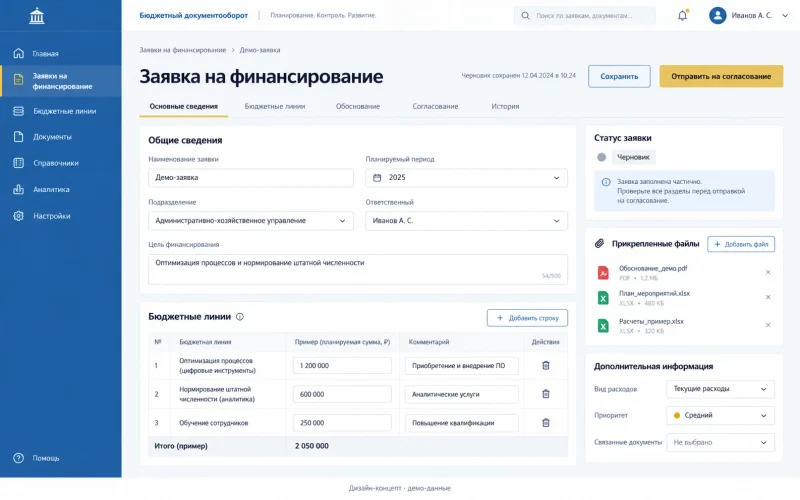Open the Ответственный dropdown
This screenshot has height=500, width=800.
(x=466, y=220)
